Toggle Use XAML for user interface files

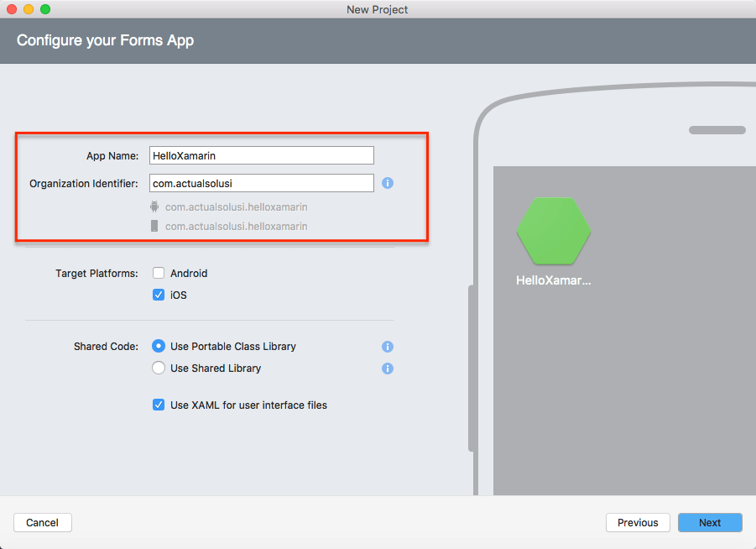tap(159, 405)
